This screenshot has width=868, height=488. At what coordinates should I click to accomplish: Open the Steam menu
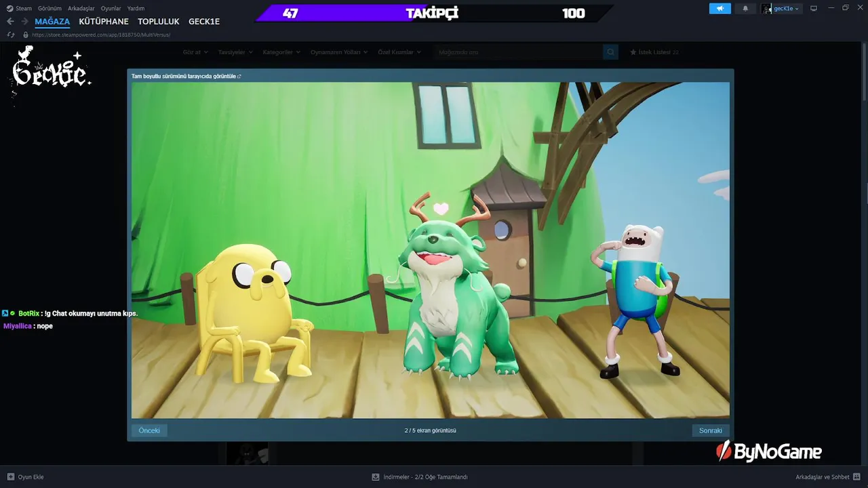[19, 9]
